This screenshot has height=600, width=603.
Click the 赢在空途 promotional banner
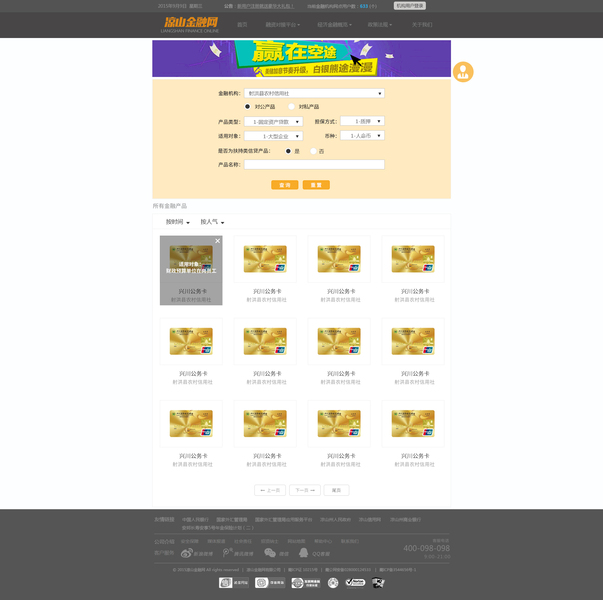[302, 58]
